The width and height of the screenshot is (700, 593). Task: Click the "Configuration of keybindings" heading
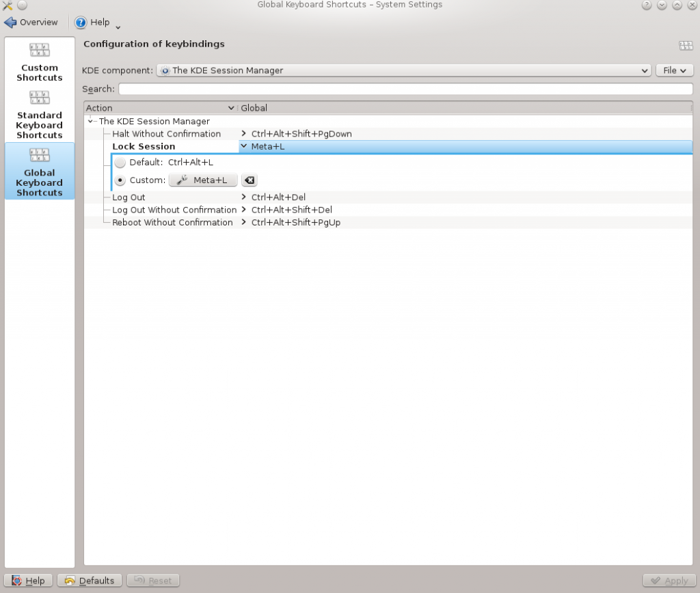click(154, 44)
